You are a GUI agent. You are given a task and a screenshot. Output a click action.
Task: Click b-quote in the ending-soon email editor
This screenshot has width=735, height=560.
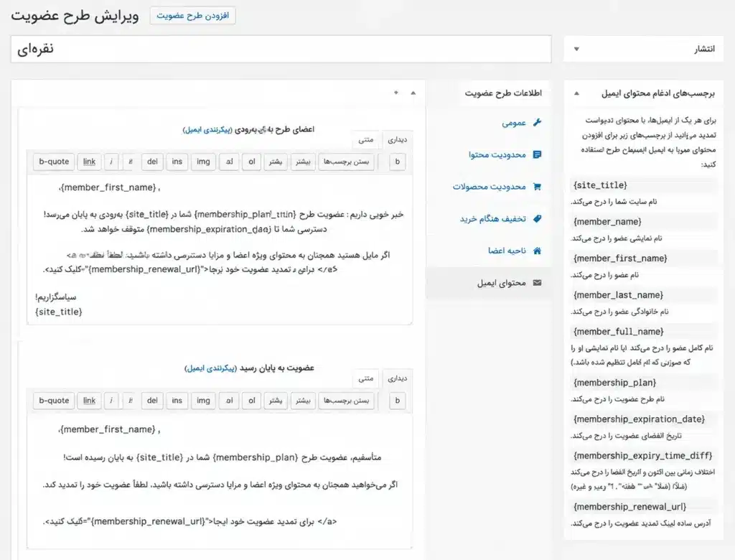coord(54,162)
